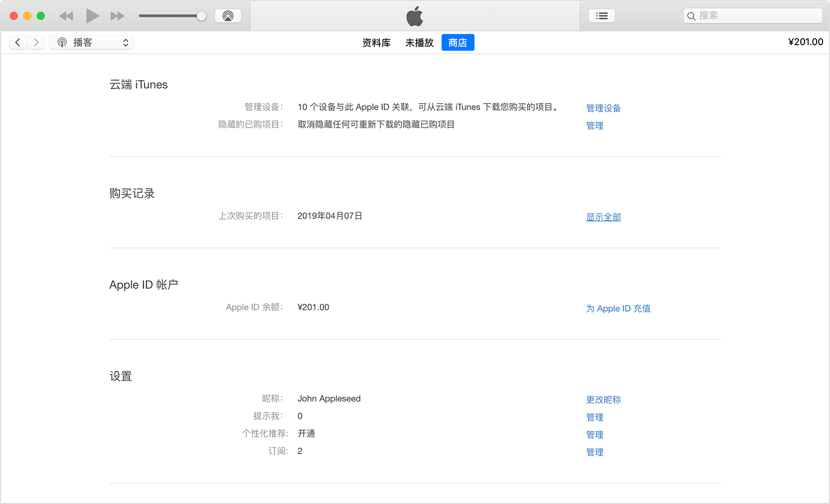Open the Up Next list icon
This screenshot has height=504, width=830.
602,16
